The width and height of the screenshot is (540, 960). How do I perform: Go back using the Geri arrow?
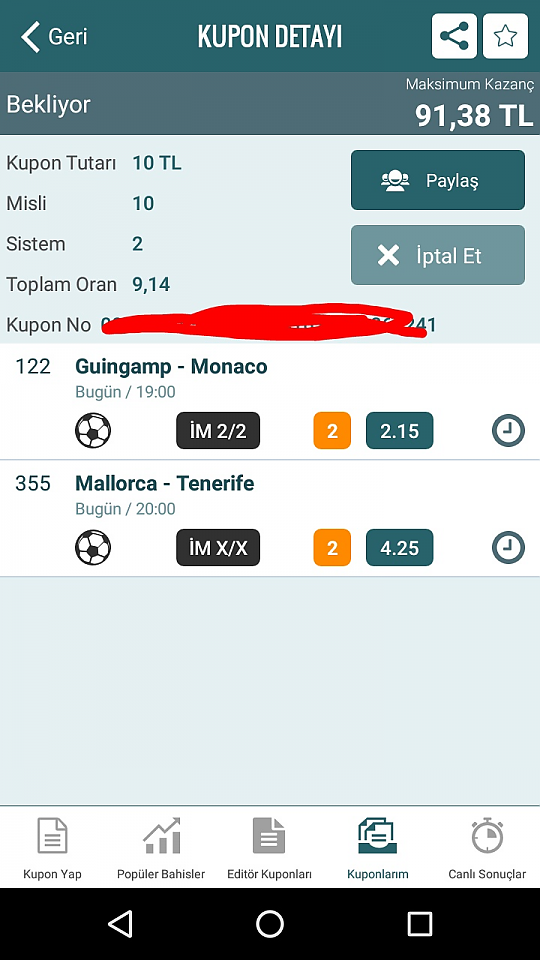click(53, 37)
